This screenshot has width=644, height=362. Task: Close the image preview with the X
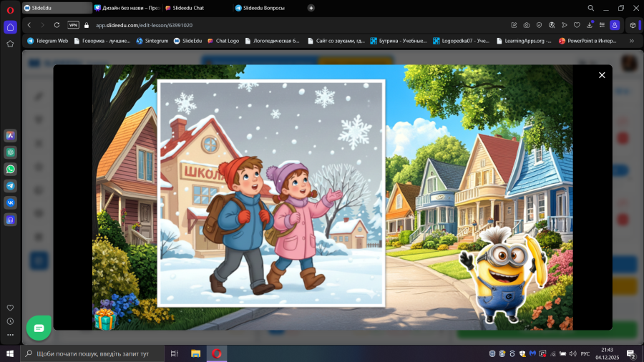[x=602, y=75]
